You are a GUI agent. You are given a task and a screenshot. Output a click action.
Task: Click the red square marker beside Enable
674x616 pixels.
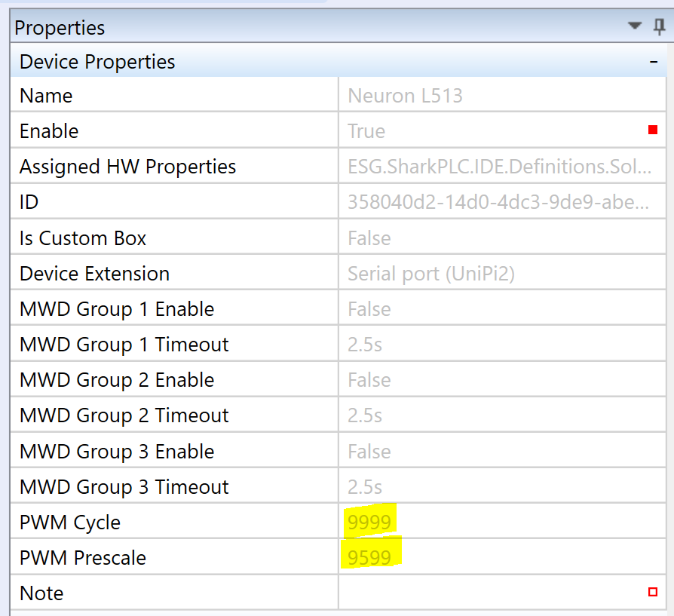(653, 130)
